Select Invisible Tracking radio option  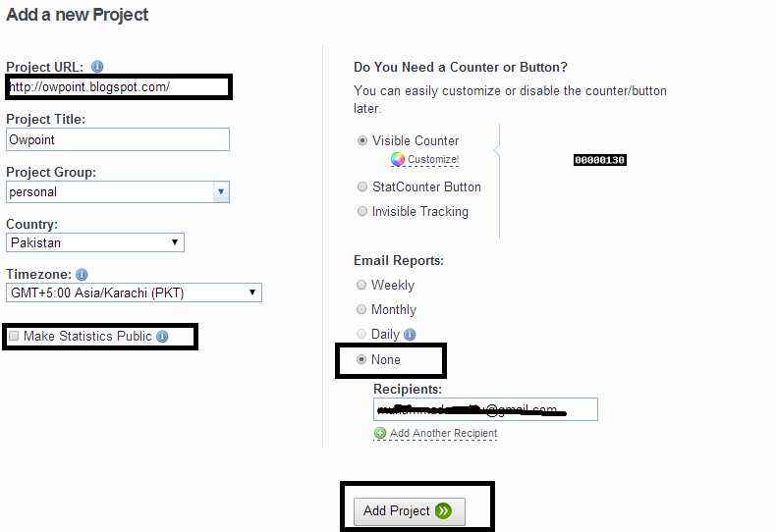pyautogui.click(x=361, y=211)
